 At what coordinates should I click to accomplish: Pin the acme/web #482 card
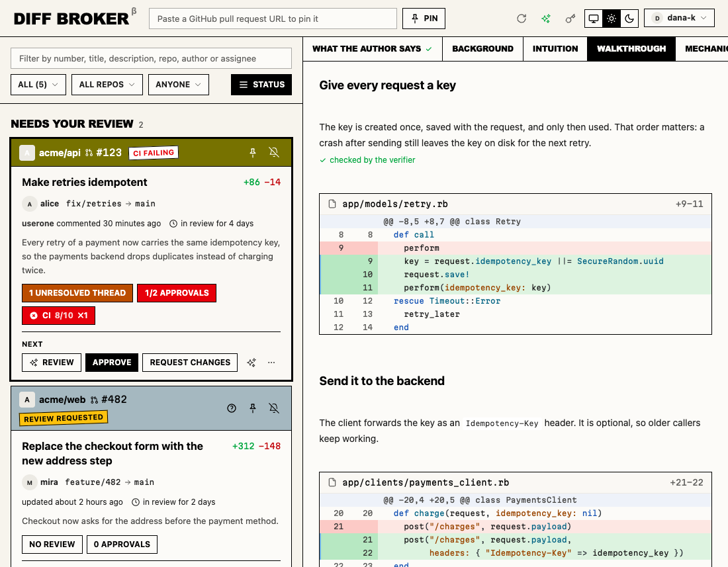click(253, 408)
